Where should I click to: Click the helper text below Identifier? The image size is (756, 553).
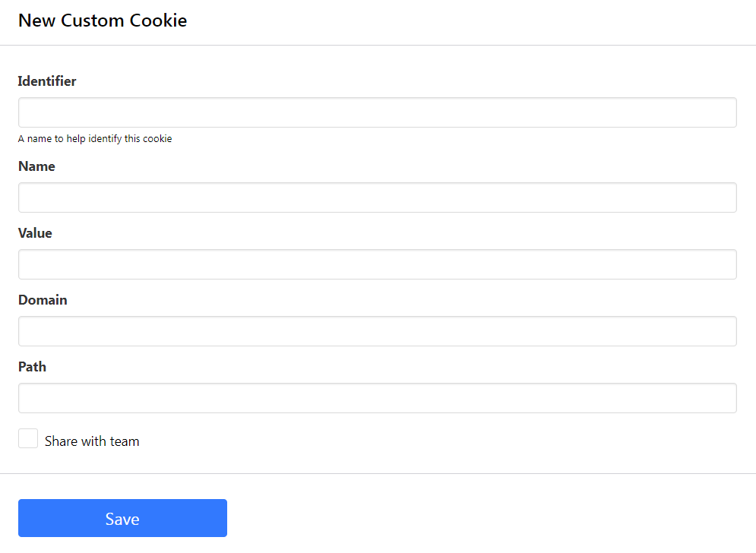point(95,139)
